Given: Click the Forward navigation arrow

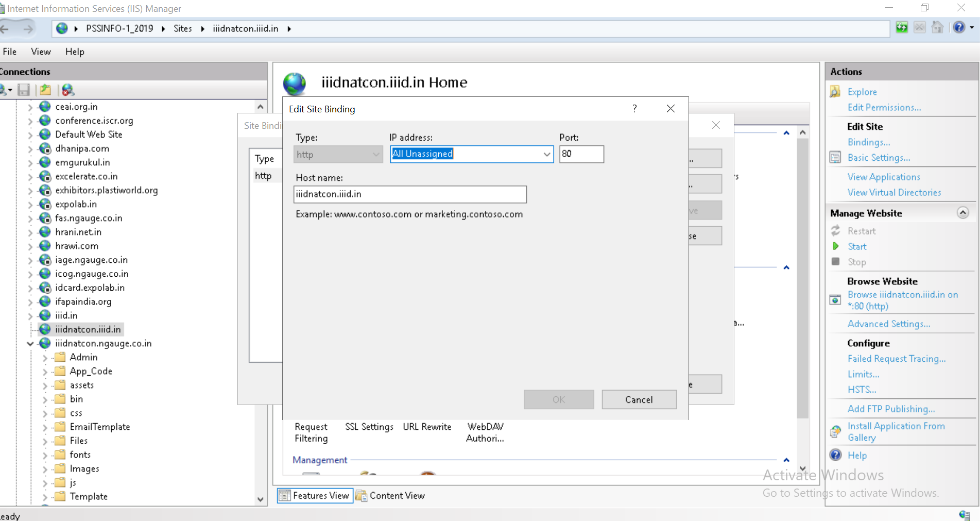Looking at the screenshot, I should pyautogui.click(x=28, y=29).
